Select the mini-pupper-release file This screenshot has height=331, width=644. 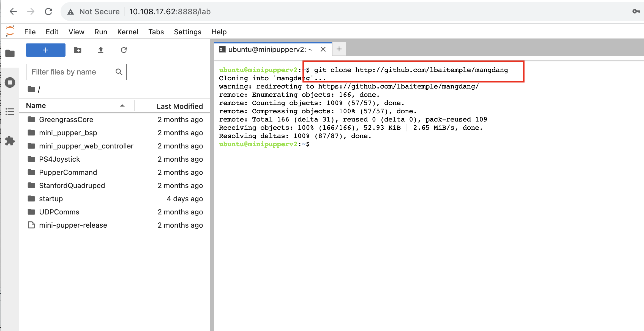pos(73,225)
